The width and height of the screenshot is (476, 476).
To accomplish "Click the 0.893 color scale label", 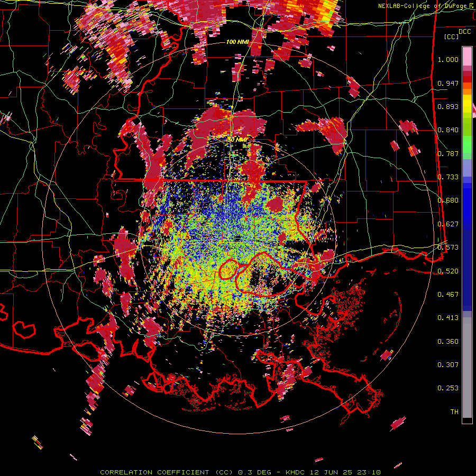I will [x=448, y=106].
